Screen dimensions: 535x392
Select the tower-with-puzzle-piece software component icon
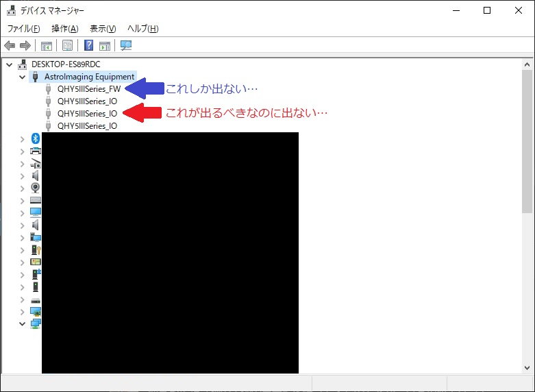[36, 274]
